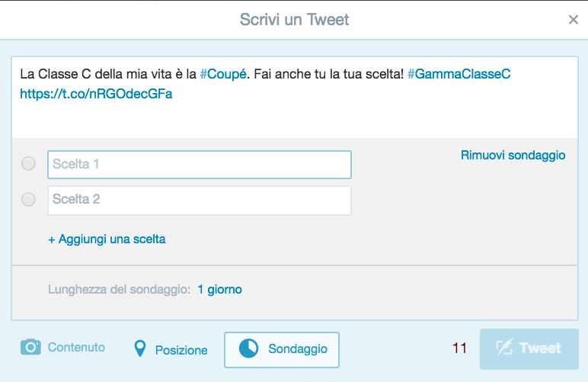Click the Contenuto label text
This screenshot has height=382, width=588.
pos(76,348)
